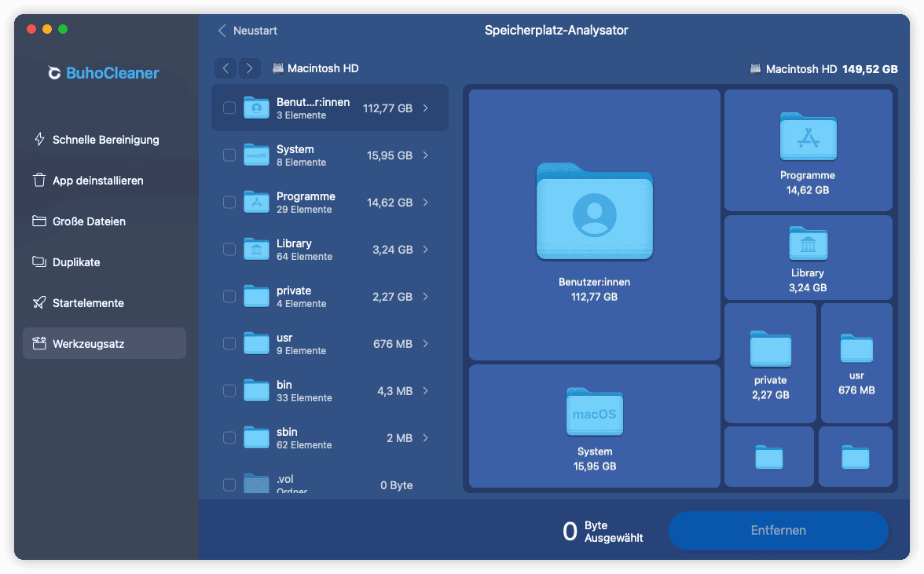Check the sbin folder checkbox

click(x=229, y=437)
